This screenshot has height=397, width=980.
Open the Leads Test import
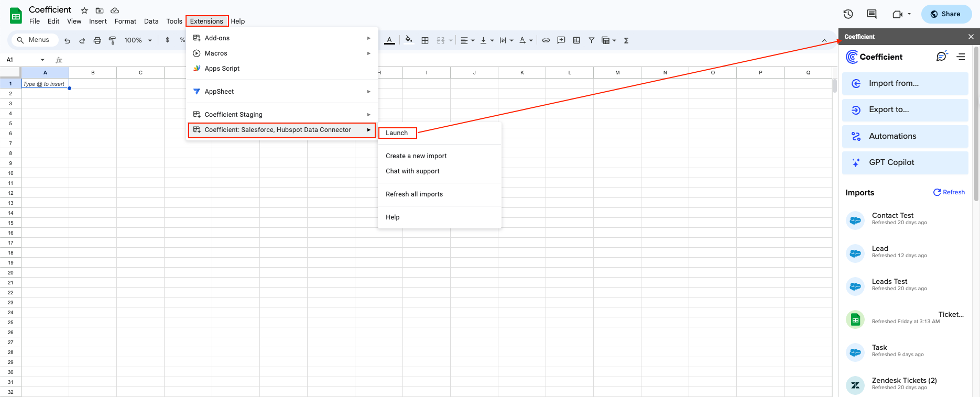[905, 285]
